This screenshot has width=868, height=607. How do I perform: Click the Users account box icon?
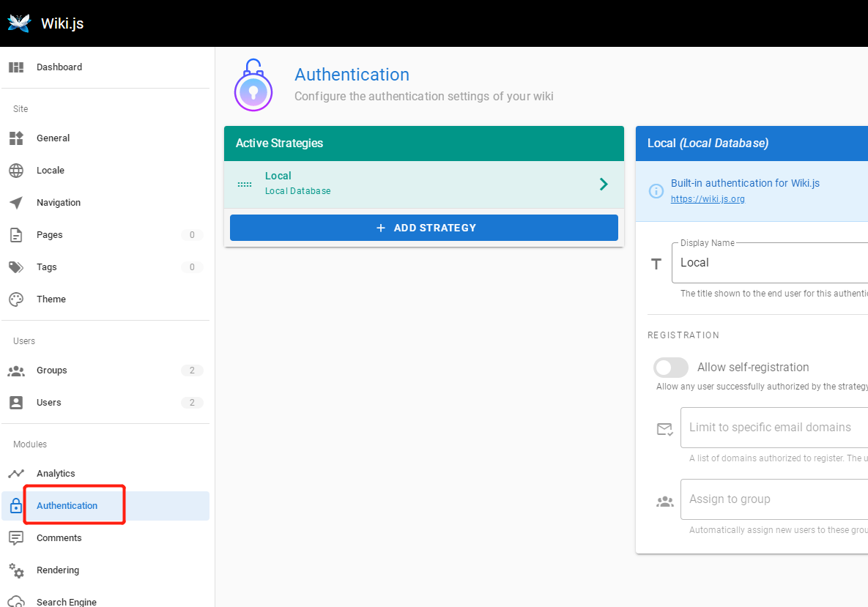pyautogui.click(x=16, y=402)
